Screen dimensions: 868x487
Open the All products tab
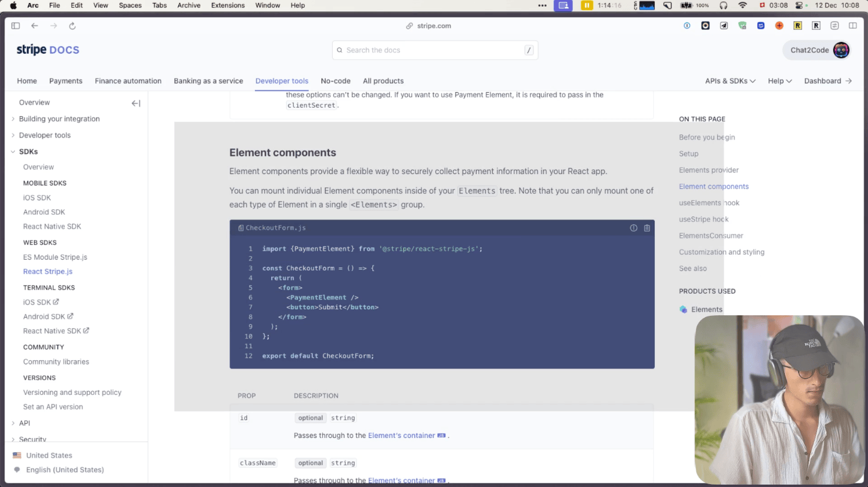(383, 81)
